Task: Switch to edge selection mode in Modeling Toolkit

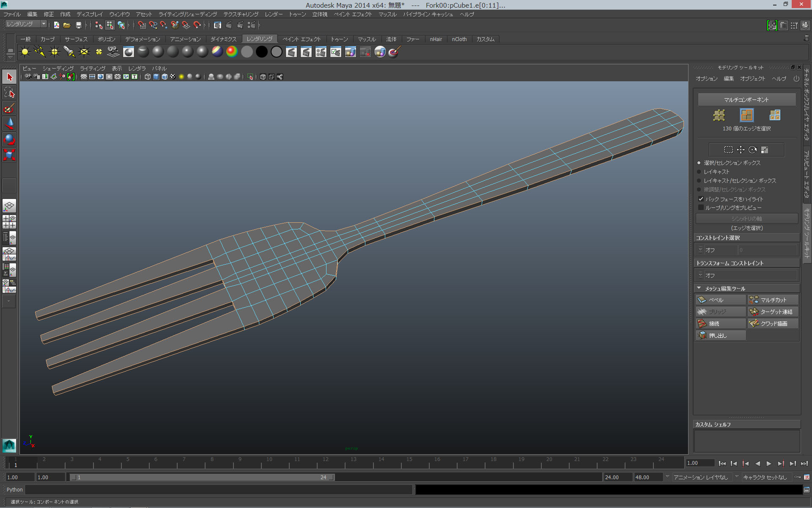Action: coord(746,115)
